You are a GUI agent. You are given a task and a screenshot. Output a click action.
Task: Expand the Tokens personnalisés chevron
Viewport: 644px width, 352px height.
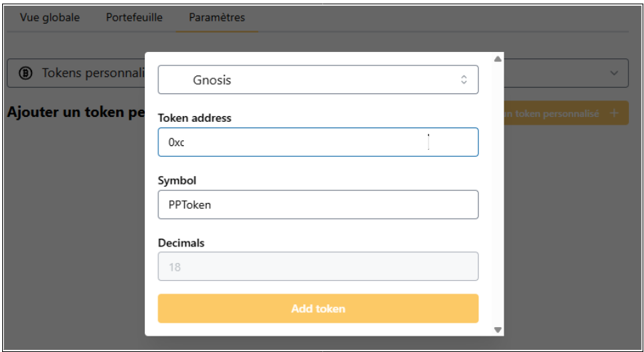click(x=614, y=73)
